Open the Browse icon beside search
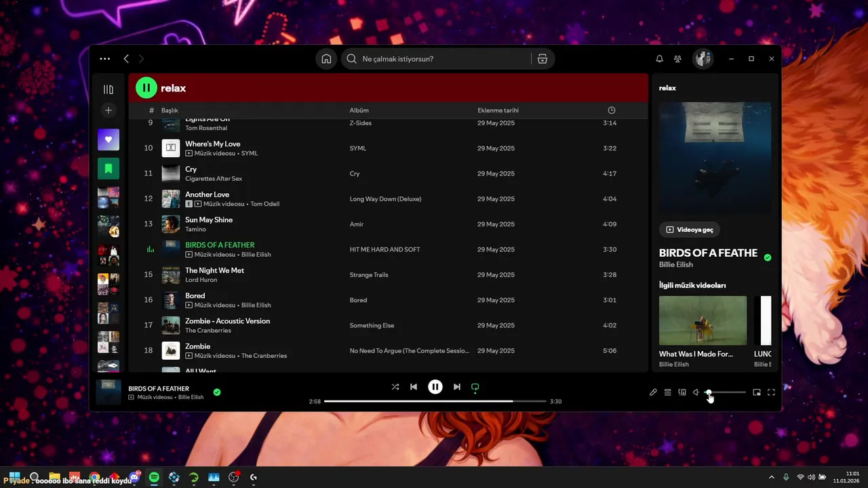868x488 pixels. 542,59
